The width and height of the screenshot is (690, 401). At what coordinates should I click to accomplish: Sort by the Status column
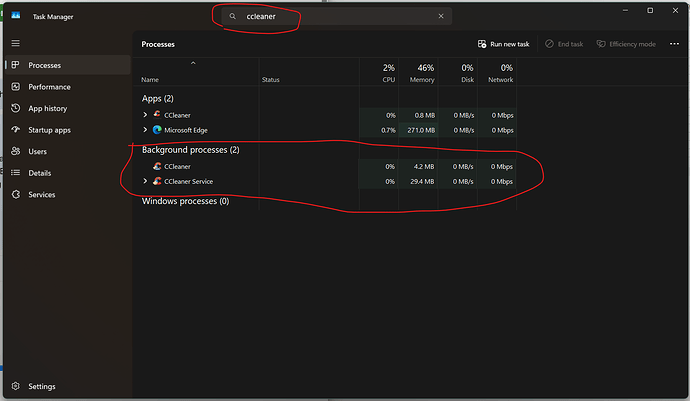271,80
